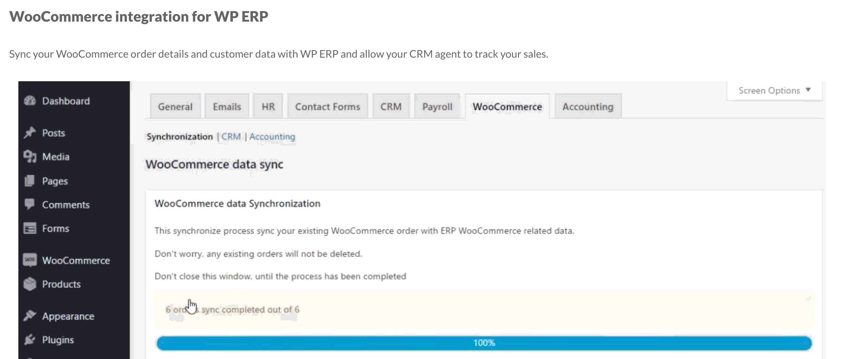The width and height of the screenshot is (868, 359).
Task: Click the 'WooCommerce data sync' heading
Action: pyautogui.click(x=214, y=164)
